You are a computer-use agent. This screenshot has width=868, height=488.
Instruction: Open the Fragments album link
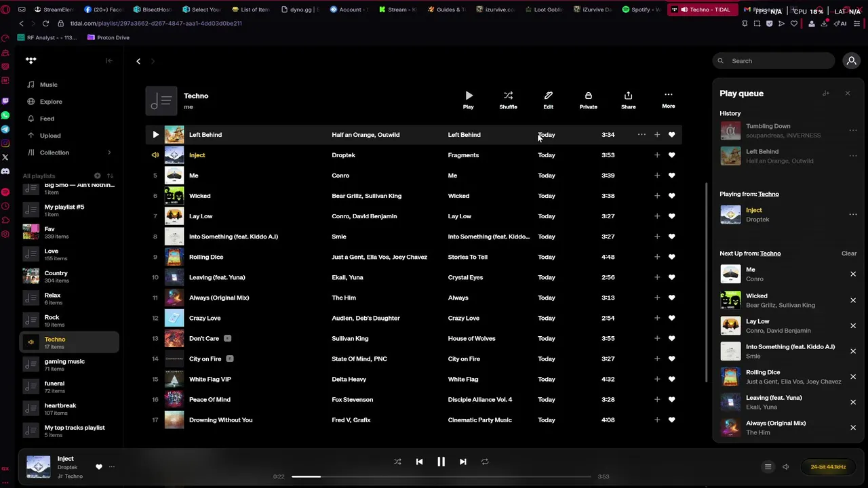point(463,155)
